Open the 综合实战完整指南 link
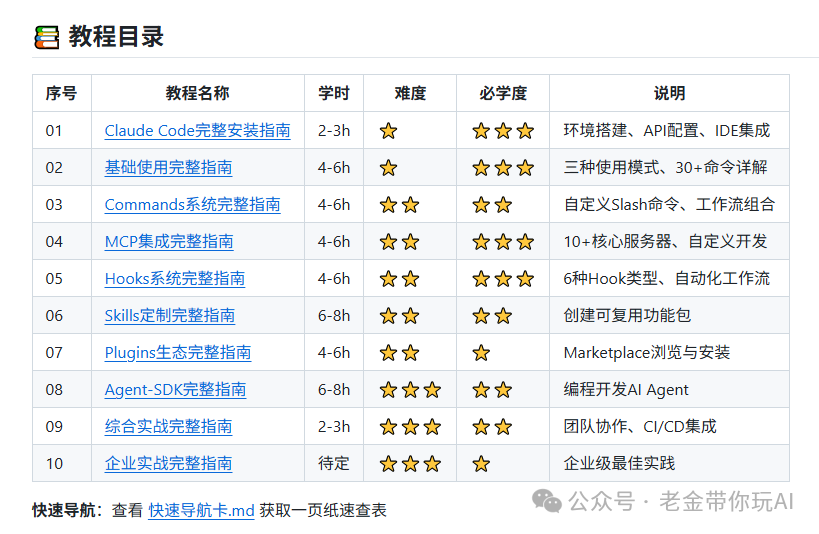Viewport: 819px width, 534px height. tap(168, 427)
